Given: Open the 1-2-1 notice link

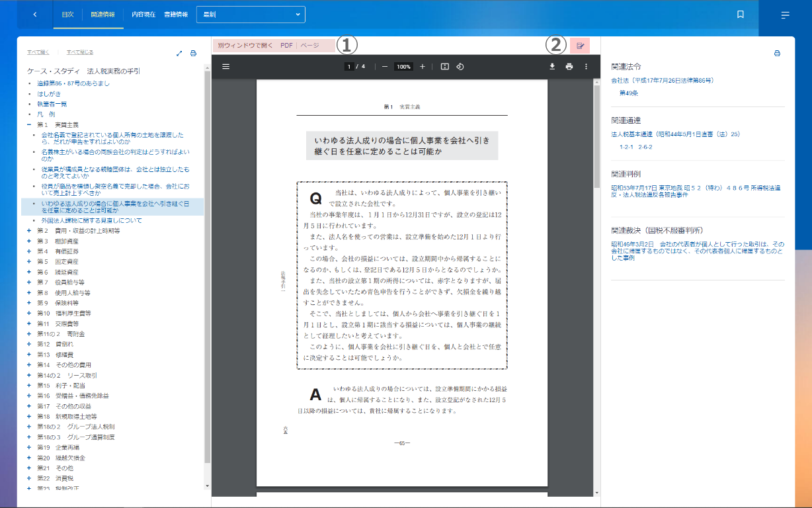Looking at the screenshot, I should [x=626, y=147].
